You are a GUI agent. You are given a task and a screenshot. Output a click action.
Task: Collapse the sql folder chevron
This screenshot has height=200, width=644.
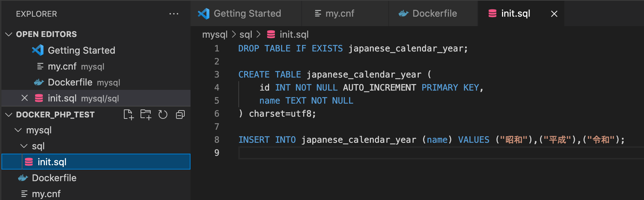coord(24,146)
